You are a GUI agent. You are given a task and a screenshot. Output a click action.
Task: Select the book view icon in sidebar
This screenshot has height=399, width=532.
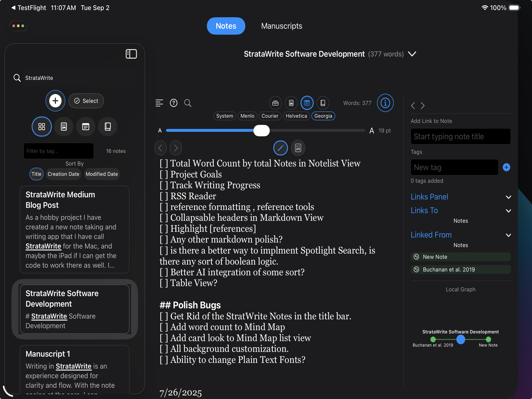coord(108,126)
